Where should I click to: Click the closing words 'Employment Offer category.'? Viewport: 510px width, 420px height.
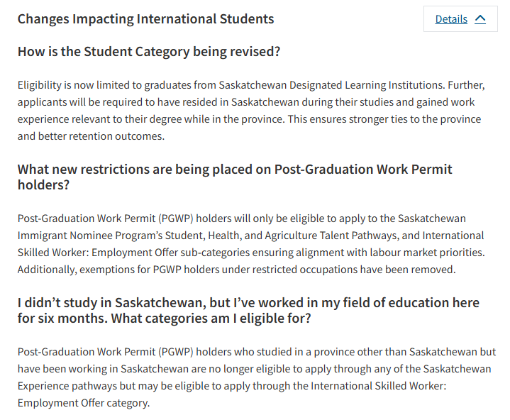click(x=84, y=403)
